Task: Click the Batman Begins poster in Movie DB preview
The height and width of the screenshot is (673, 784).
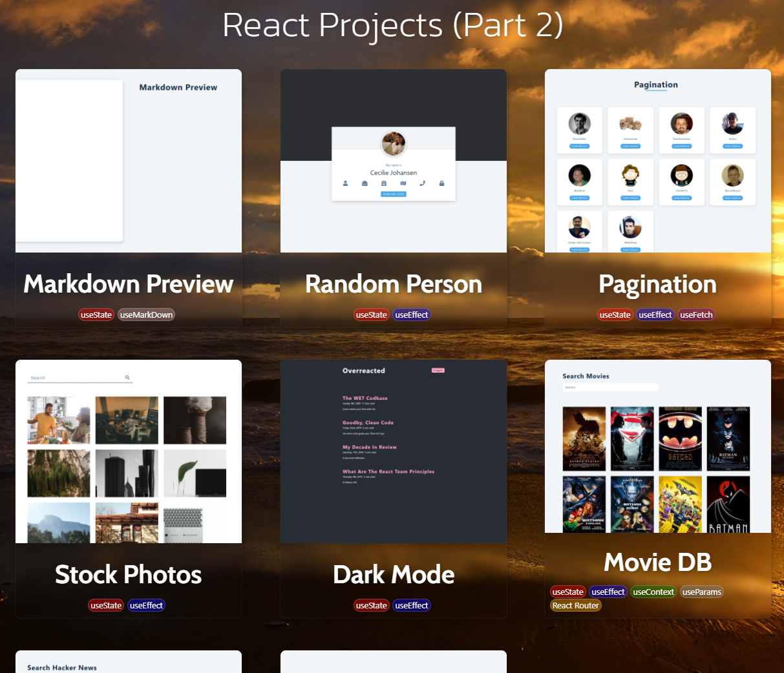Action: coord(584,439)
